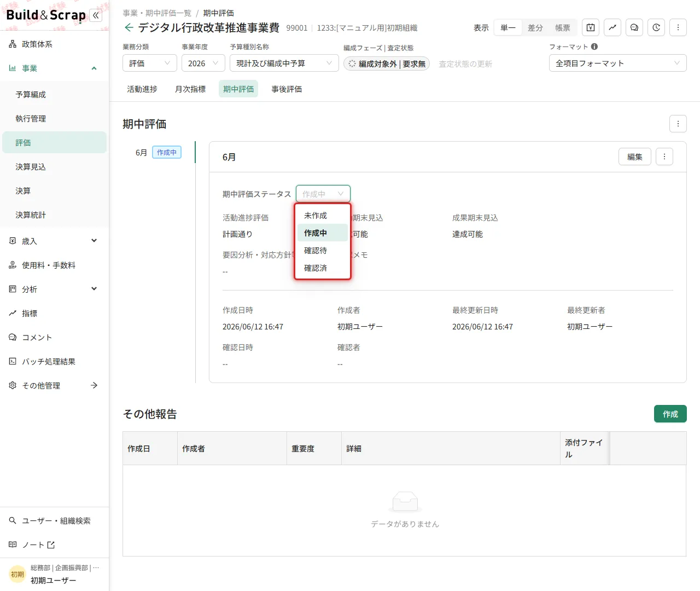
Task: Switch display mode to 単一
Action: [x=508, y=27]
